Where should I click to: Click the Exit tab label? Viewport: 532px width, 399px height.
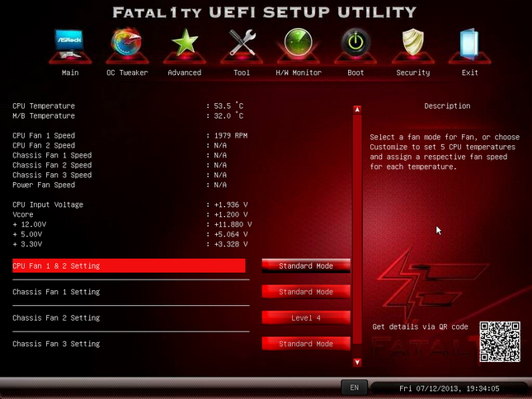click(x=470, y=73)
